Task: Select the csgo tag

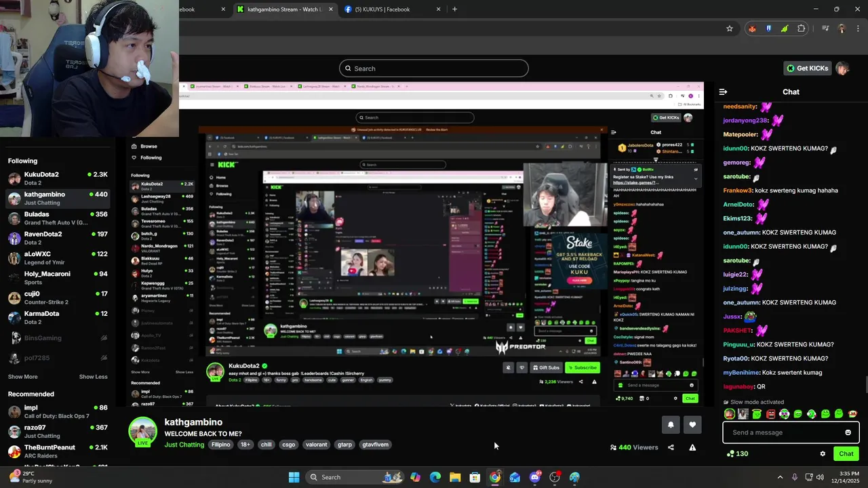Action: [289, 445]
